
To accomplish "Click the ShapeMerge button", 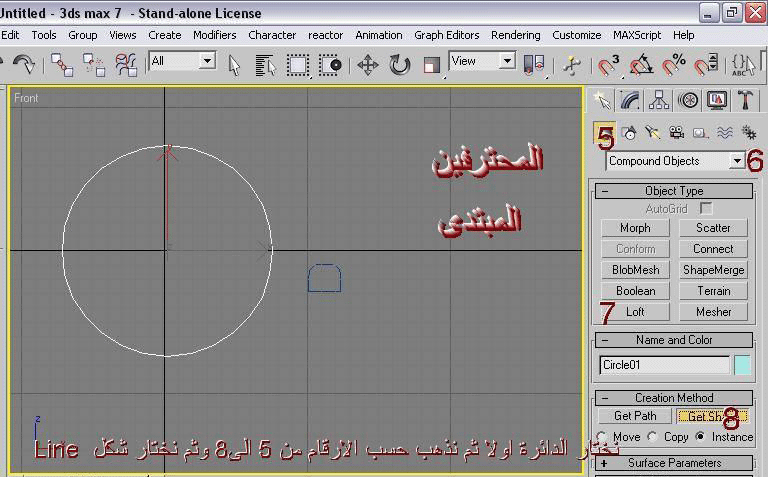I will [x=713, y=270].
